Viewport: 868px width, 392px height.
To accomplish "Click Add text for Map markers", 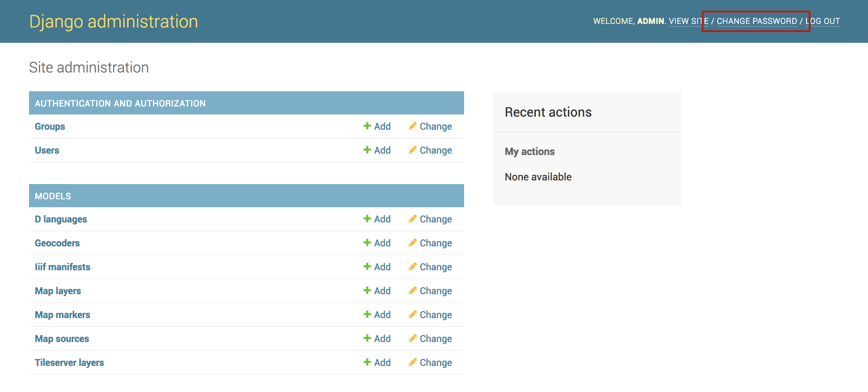I will pos(382,315).
